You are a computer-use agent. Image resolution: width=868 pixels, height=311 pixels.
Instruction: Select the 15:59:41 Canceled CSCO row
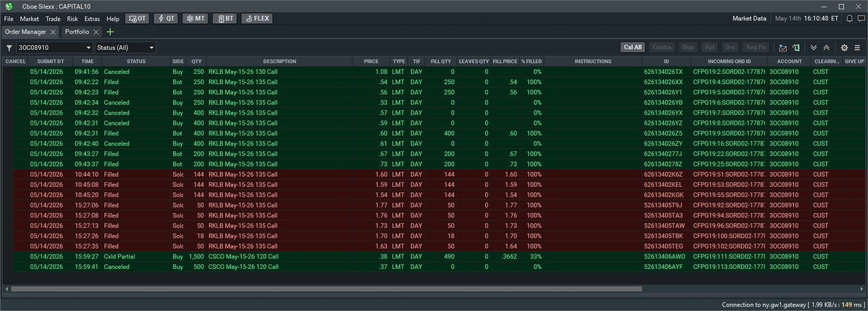coord(434,267)
